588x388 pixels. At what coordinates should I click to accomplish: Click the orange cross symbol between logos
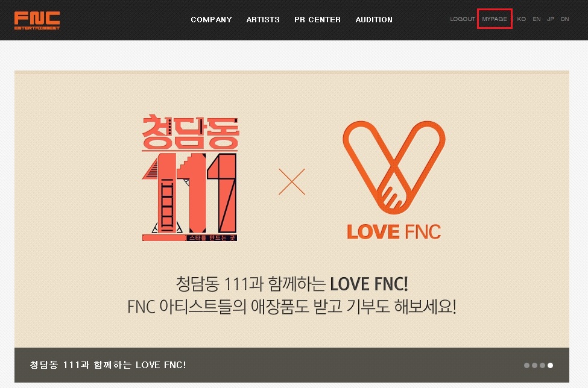click(x=292, y=181)
